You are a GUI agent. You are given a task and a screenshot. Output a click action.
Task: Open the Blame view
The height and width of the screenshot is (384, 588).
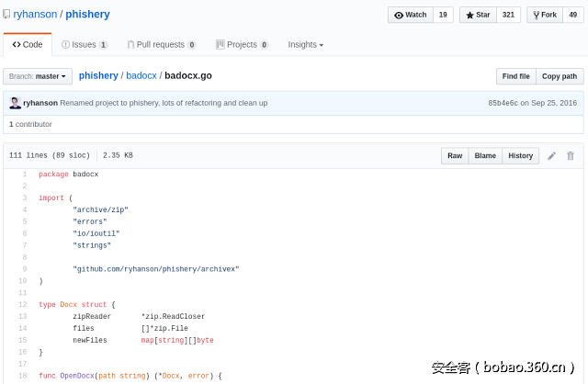(485, 156)
